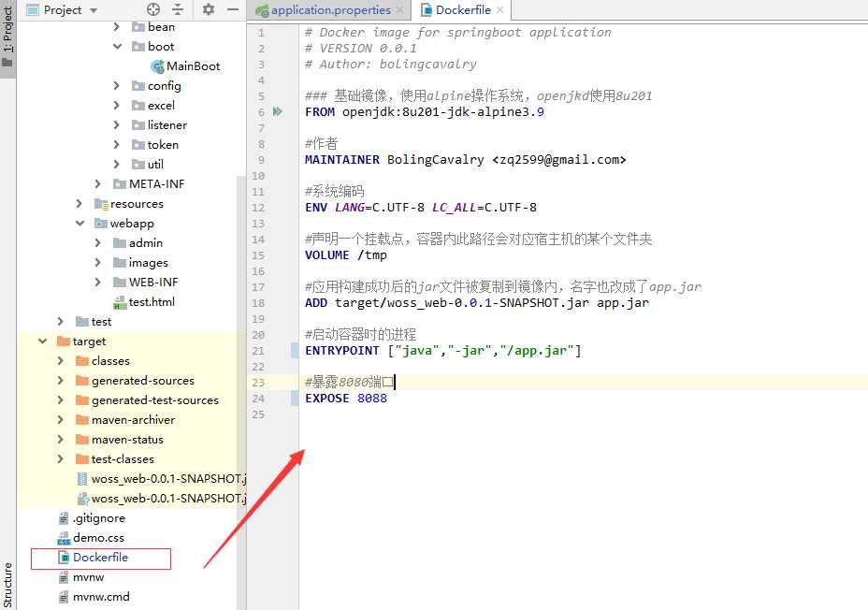Expand the bean folder
The image size is (868, 610).
tap(116, 26)
